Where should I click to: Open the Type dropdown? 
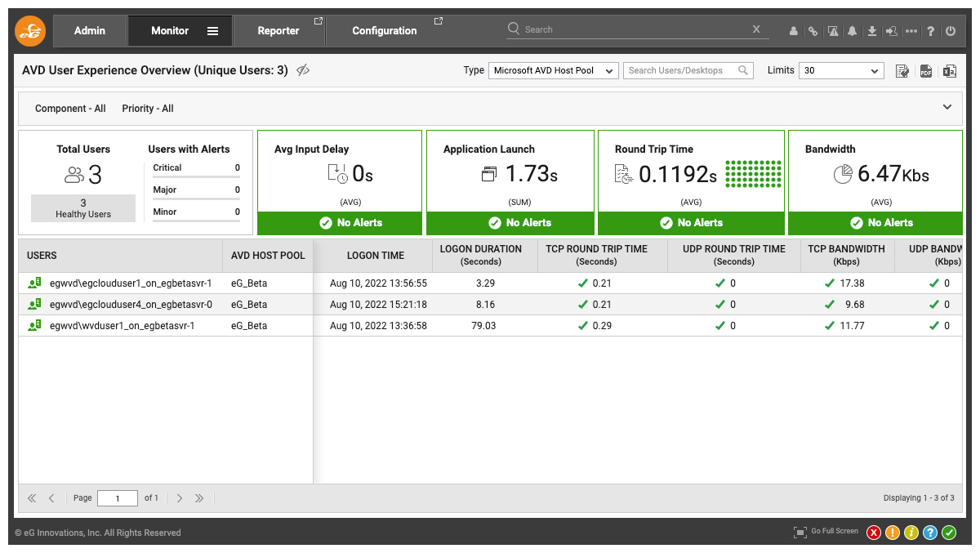pos(554,71)
